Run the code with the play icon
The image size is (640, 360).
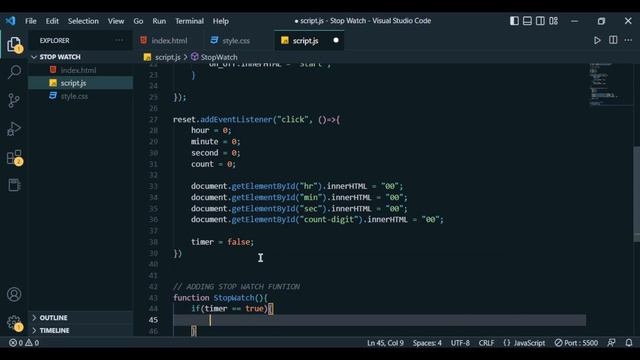[597, 40]
